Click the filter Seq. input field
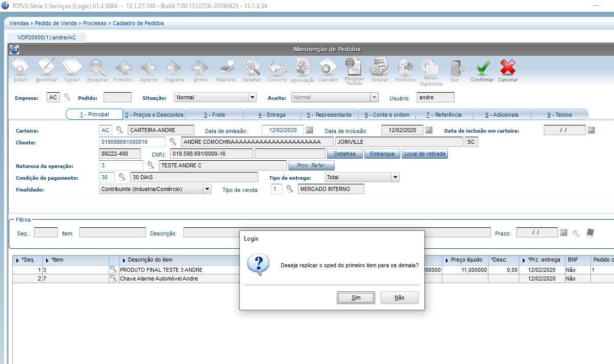 [46, 232]
